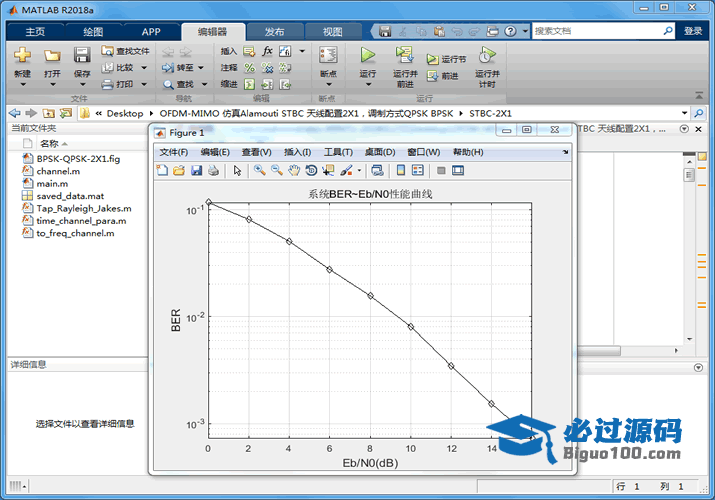This screenshot has width=715, height=500.
Task: Click the 登录 (Sign in) button
Action: click(x=693, y=31)
